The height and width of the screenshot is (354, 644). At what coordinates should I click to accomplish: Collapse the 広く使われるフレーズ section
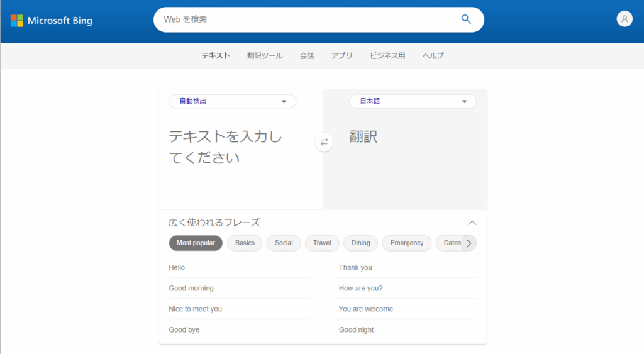(472, 223)
